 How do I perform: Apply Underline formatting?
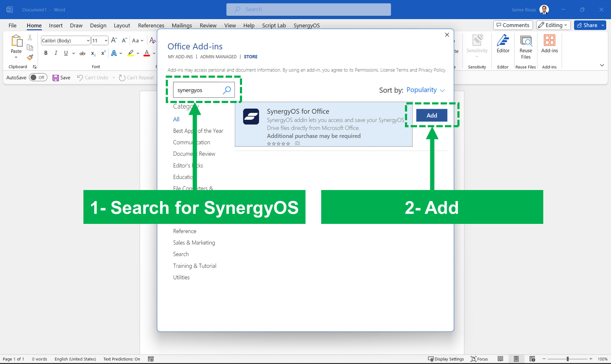click(66, 53)
